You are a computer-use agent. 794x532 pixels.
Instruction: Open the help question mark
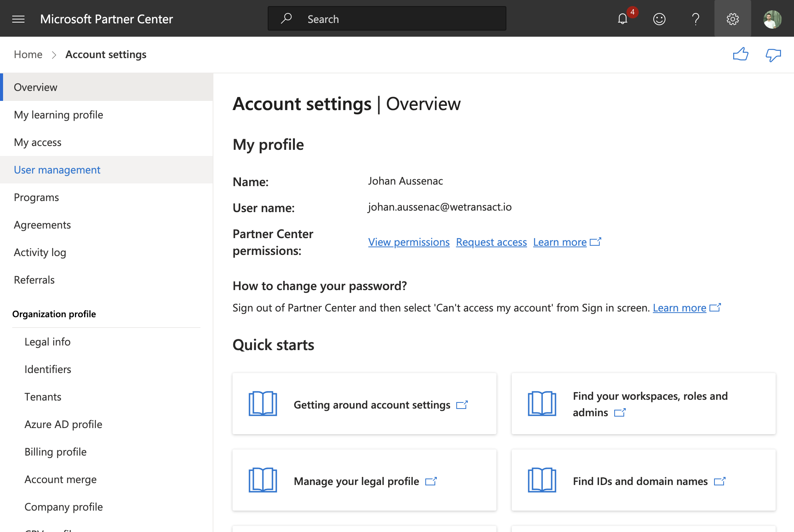tap(696, 19)
